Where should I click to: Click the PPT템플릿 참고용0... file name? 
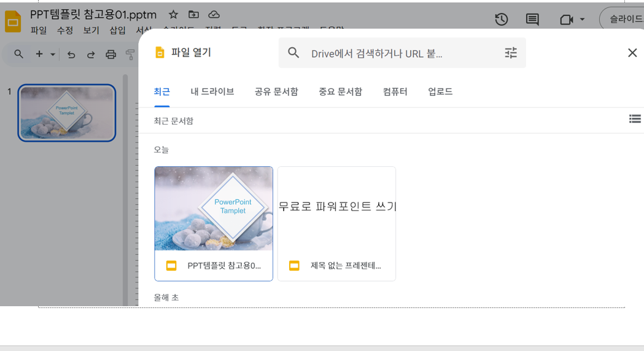[x=224, y=266]
